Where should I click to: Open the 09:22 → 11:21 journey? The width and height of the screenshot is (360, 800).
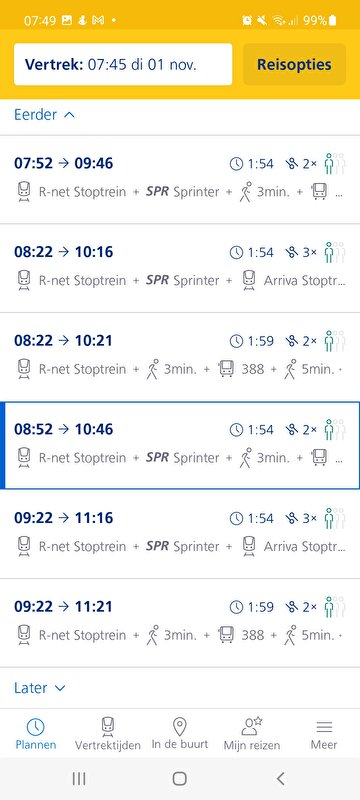point(180,623)
